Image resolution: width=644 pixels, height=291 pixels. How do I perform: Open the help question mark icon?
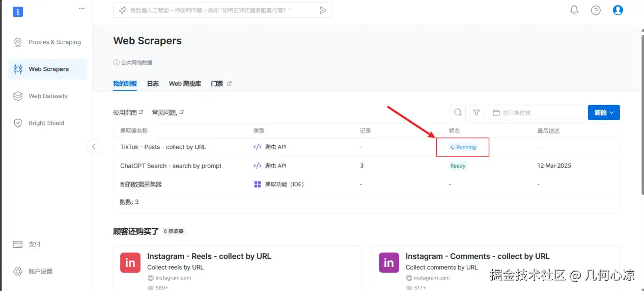[596, 10]
